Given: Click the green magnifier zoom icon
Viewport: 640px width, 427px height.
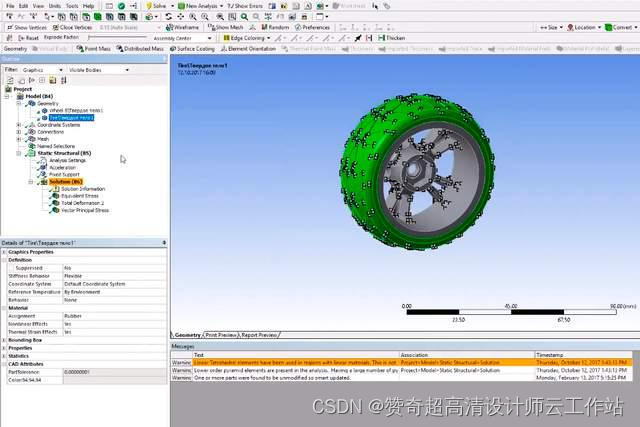Looking at the screenshot, I should coord(244,17).
